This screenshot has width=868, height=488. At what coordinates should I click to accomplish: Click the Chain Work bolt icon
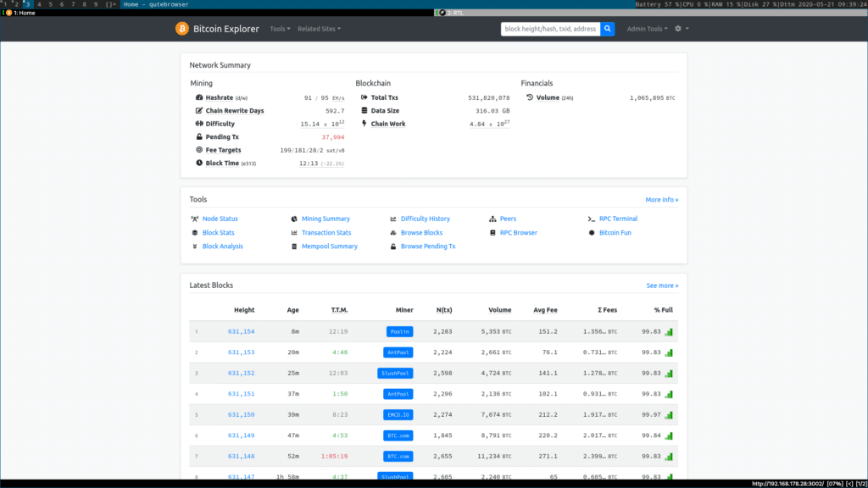click(364, 124)
